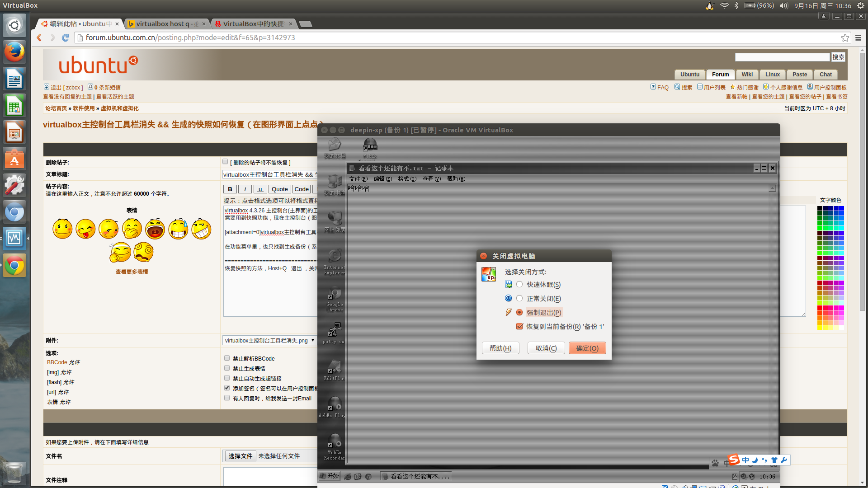The image size is (868, 488).
Task: Click the browser back arrow
Action: (x=39, y=38)
